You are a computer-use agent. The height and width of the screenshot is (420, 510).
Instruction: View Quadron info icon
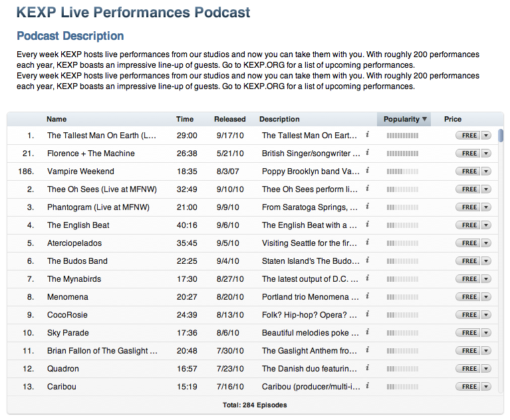367,367
